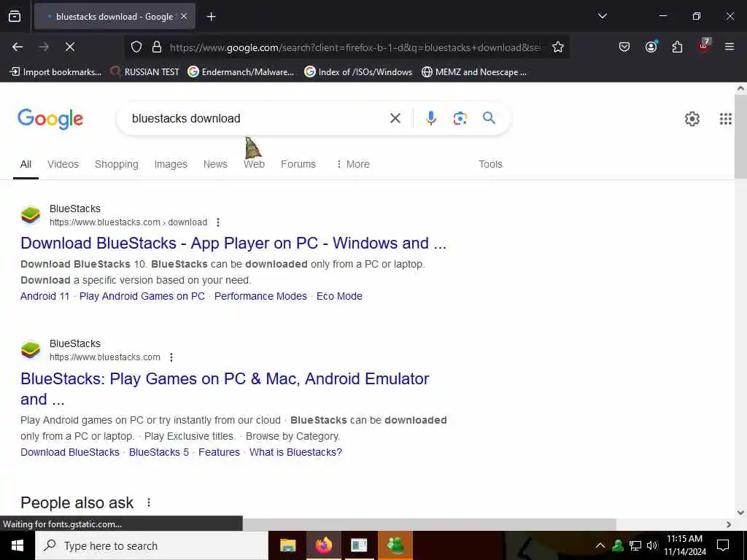Open RUSSIAN TEST bookmark
This screenshot has height=560, width=747.
[x=144, y=72]
